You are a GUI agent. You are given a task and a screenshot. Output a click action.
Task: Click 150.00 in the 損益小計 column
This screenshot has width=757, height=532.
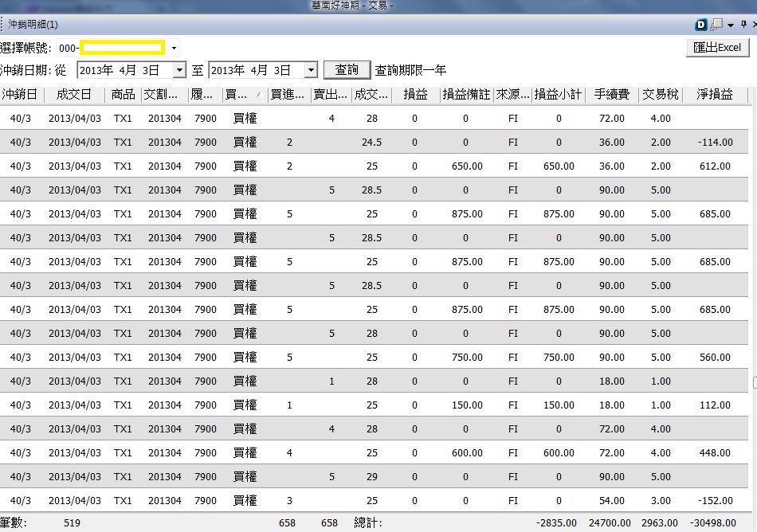pyautogui.click(x=559, y=405)
